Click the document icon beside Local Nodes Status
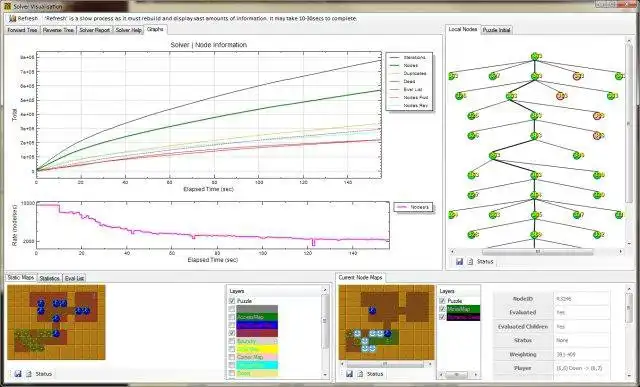 click(470, 261)
